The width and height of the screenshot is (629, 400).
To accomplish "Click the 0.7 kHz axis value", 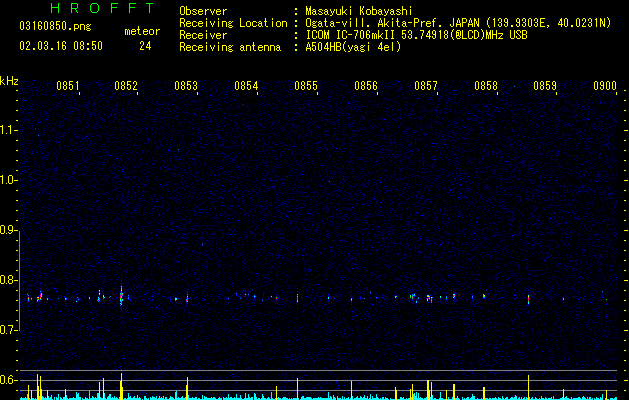I will pyautogui.click(x=9, y=330).
